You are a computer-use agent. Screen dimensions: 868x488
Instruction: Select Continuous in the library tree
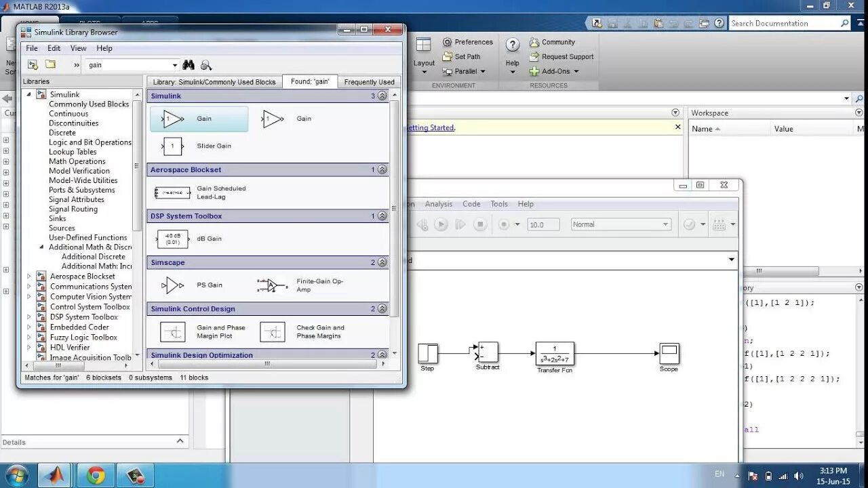point(68,114)
